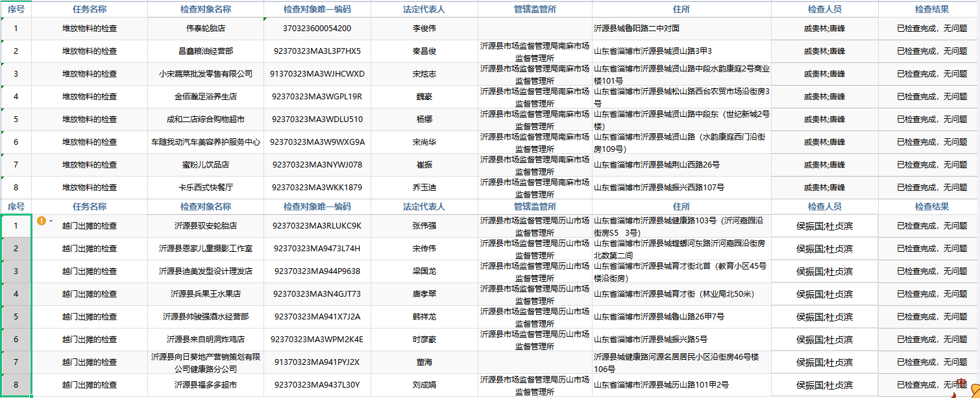Click the orange error warning icon
This screenshot has width=980, height=398.
tap(42, 221)
